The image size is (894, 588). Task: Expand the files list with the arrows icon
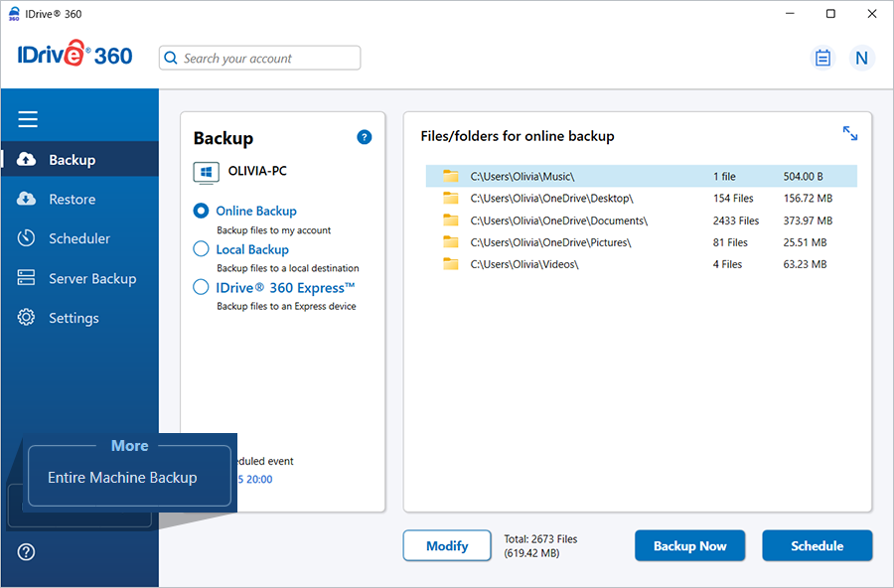[849, 133]
